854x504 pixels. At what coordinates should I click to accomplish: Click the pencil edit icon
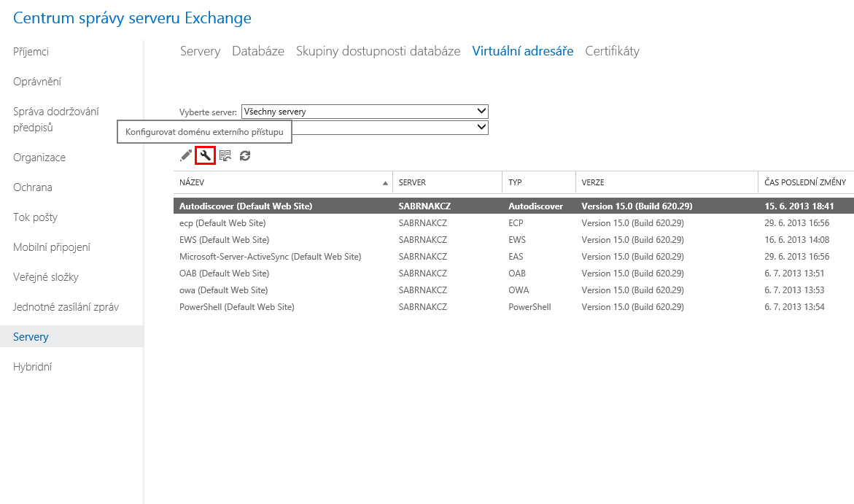pos(186,155)
